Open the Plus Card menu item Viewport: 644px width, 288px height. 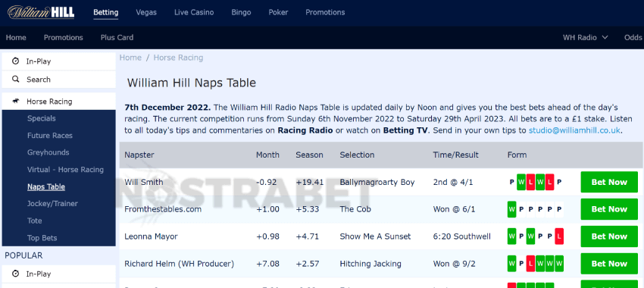click(x=117, y=37)
